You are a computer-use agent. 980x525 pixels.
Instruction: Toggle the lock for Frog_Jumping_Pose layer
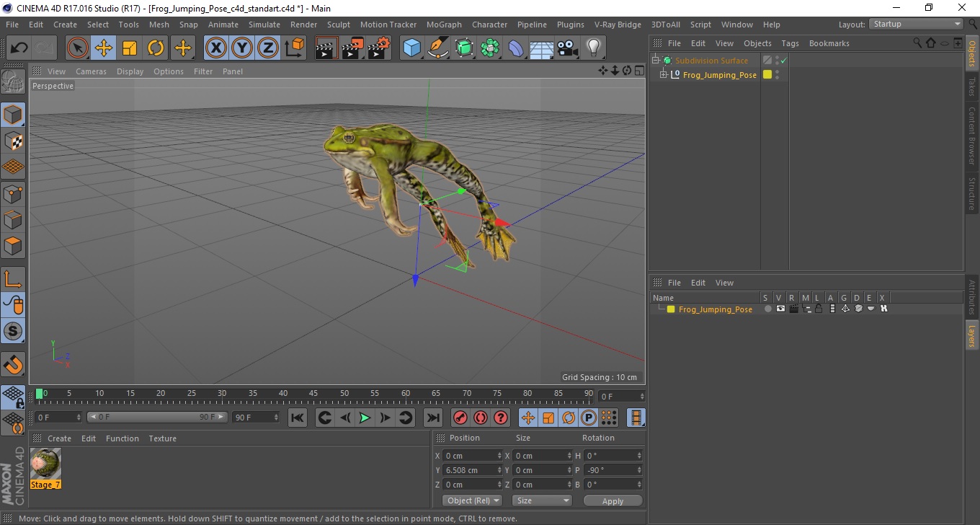coord(819,309)
